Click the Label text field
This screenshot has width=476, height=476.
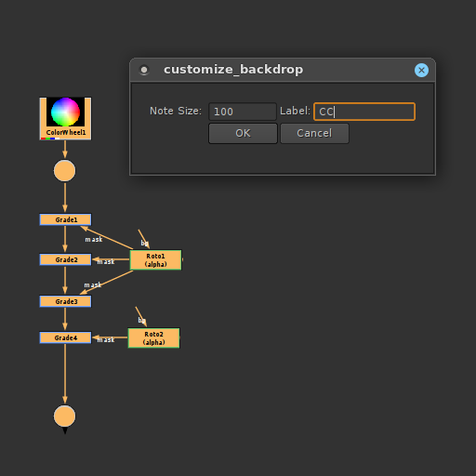pyautogui.click(x=364, y=112)
